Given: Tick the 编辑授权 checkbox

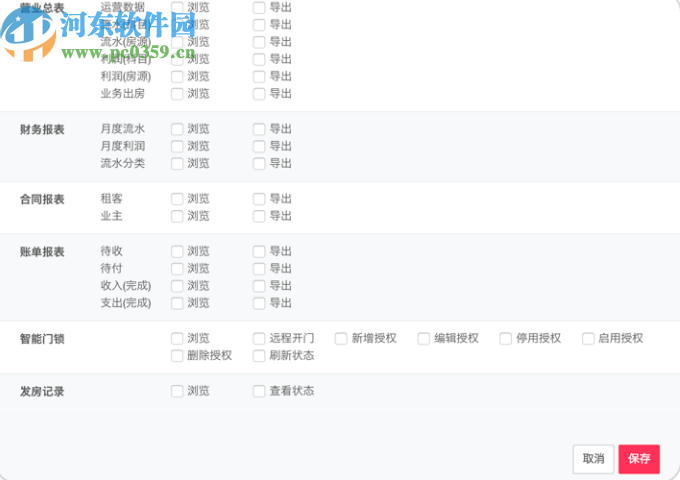Looking at the screenshot, I should [x=423, y=339].
